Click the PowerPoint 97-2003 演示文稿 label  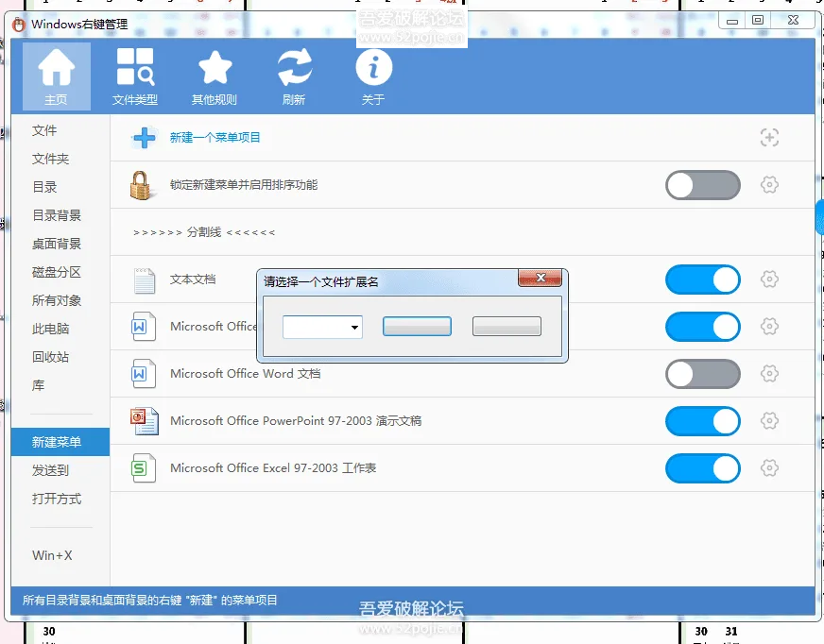click(296, 421)
